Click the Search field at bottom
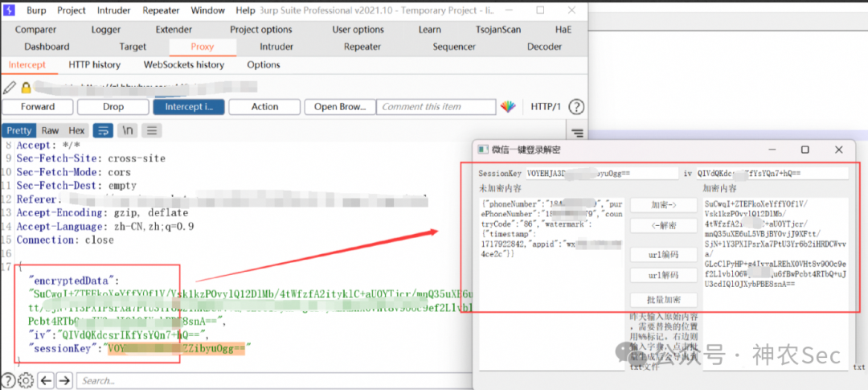Image resolution: width=868 pixels, height=390 pixels. pyautogui.click(x=274, y=380)
